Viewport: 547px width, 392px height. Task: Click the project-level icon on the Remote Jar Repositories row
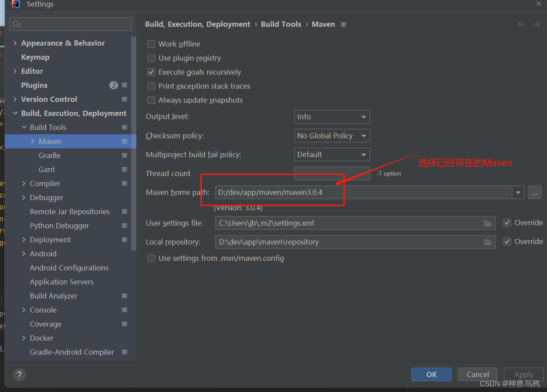(x=125, y=212)
